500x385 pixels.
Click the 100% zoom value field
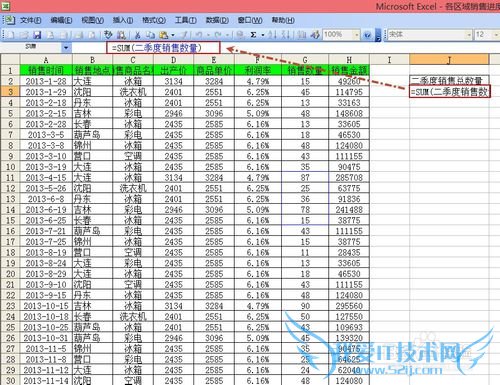(338, 35)
